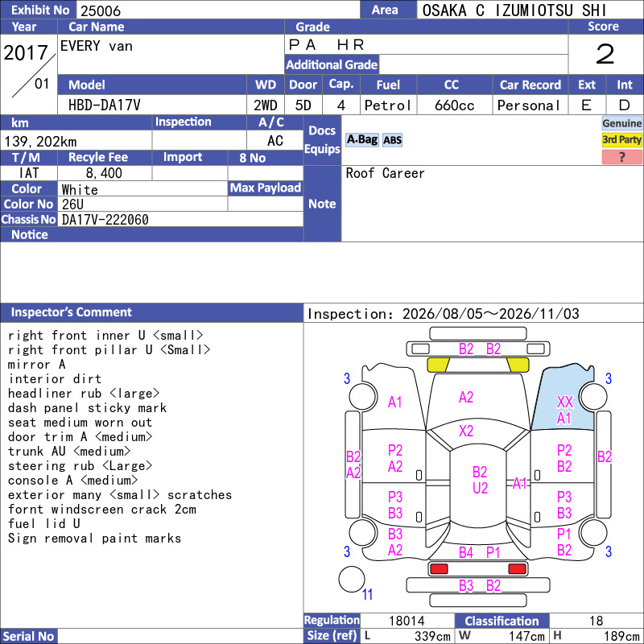644x644 pixels.
Task: Click the 2WD drive value
Action: tap(265, 105)
